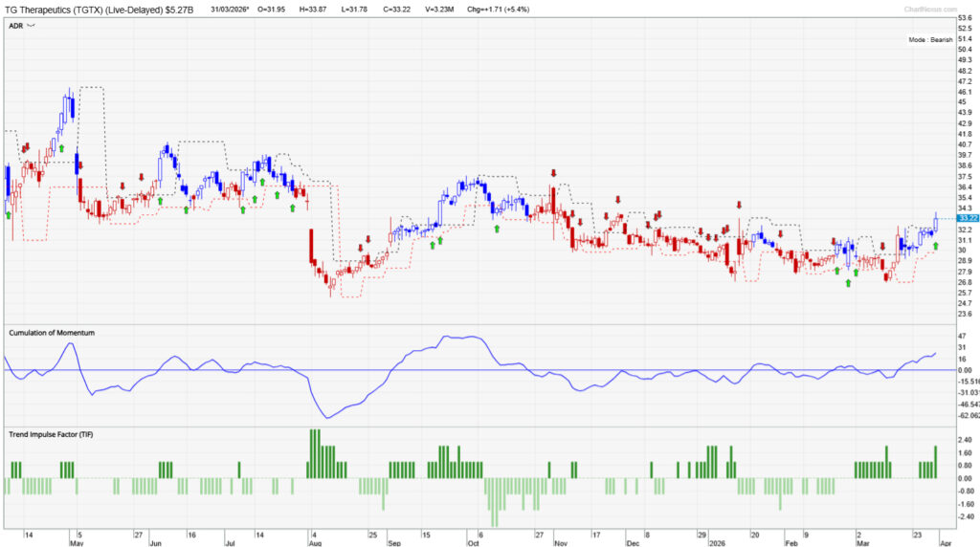The height and width of the screenshot is (547, 980).
Task: Click the Cumulation of Momentum panel title
Action: point(52,333)
